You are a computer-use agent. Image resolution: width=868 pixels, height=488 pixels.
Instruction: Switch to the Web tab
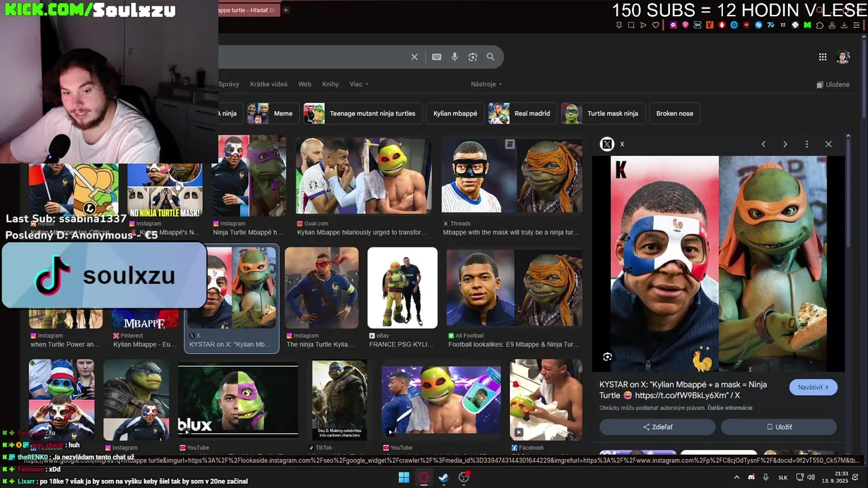pyautogui.click(x=304, y=84)
